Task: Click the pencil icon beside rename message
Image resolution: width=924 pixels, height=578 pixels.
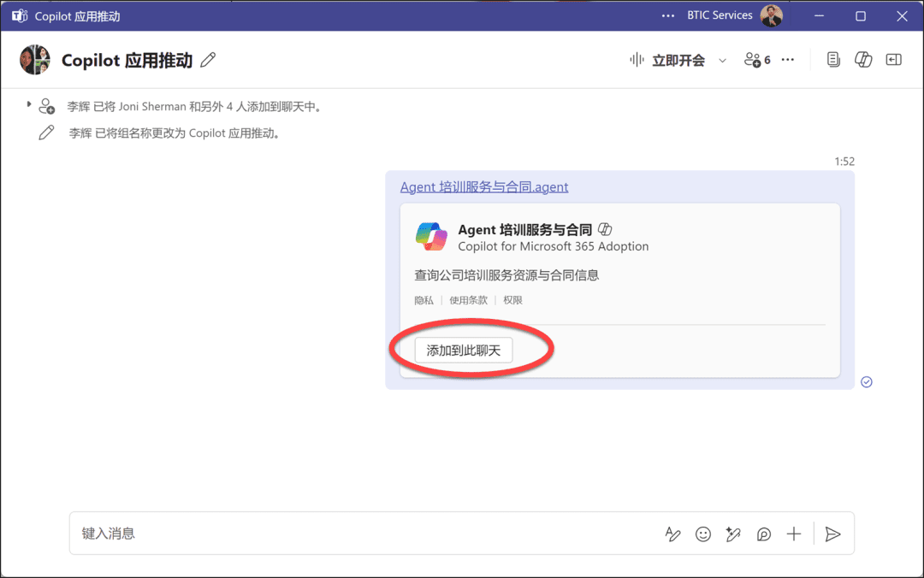Action: (x=46, y=133)
